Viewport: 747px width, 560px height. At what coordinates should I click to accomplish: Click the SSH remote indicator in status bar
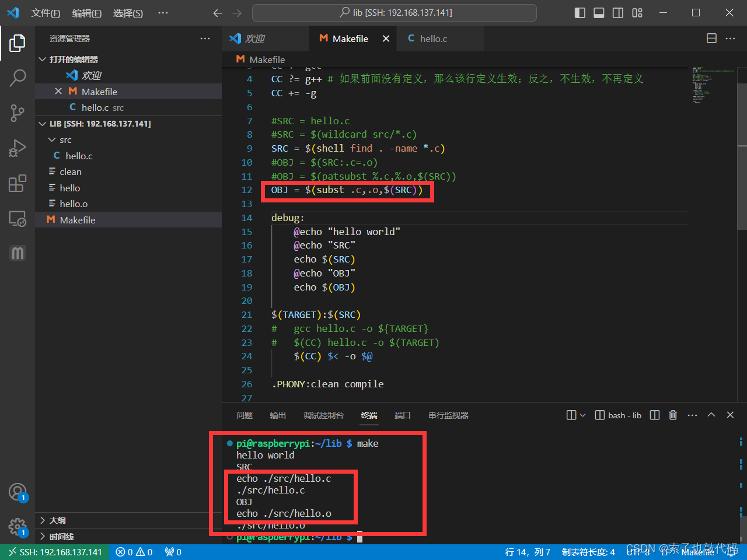coord(55,552)
